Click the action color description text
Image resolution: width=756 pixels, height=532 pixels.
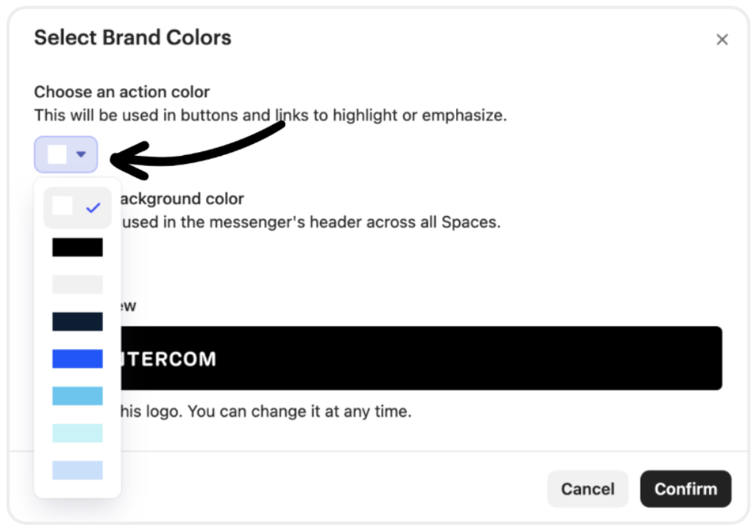[271, 115]
